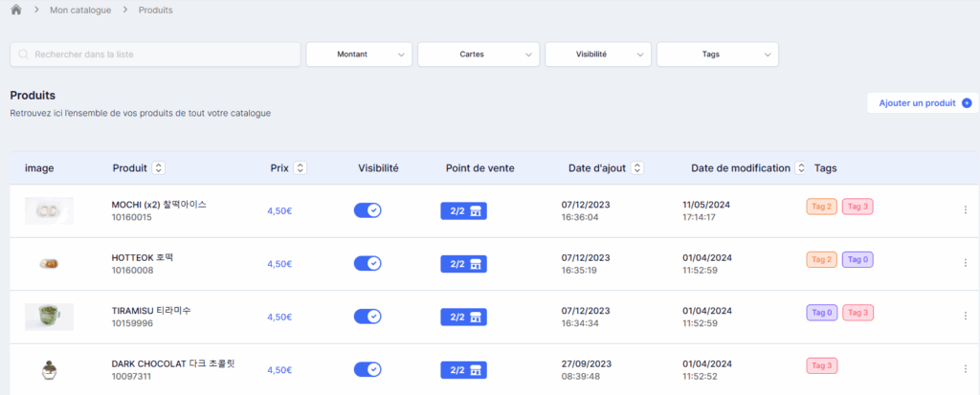
Task: Sort by Date d'ajout sort icon
Action: click(636, 168)
